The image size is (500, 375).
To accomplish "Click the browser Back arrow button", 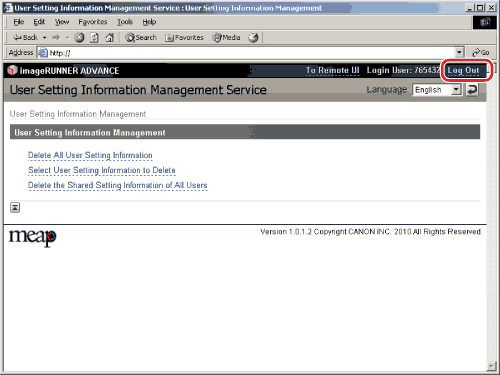I will tap(25, 38).
